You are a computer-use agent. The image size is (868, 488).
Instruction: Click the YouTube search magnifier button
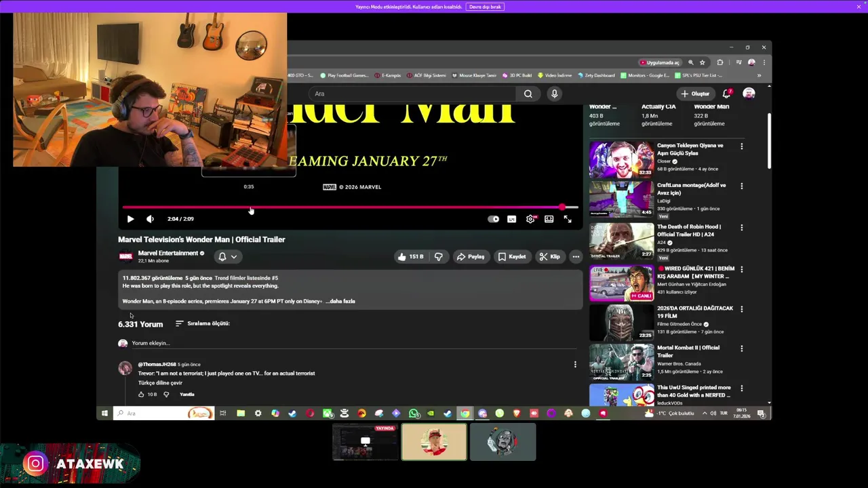click(x=528, y=94)
